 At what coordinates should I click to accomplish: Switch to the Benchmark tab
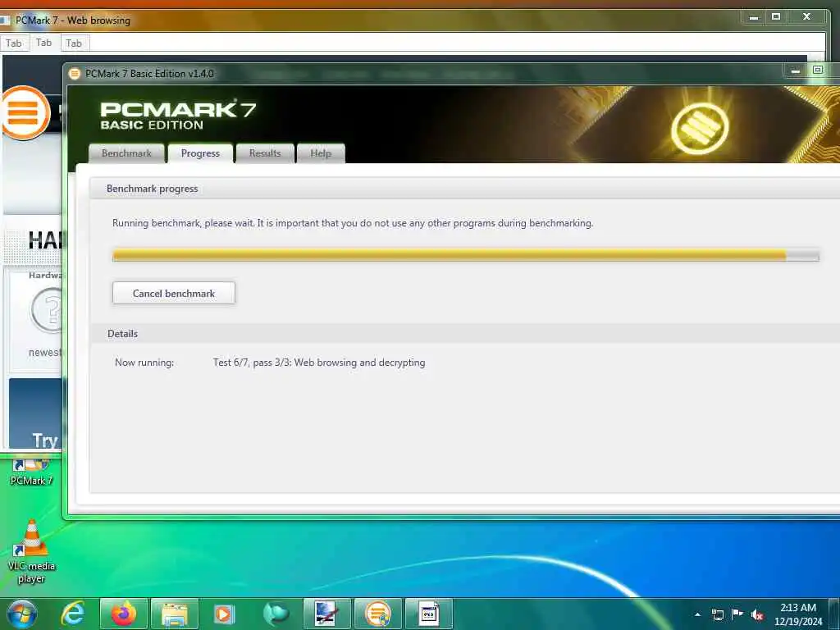[x=126, y=153]
